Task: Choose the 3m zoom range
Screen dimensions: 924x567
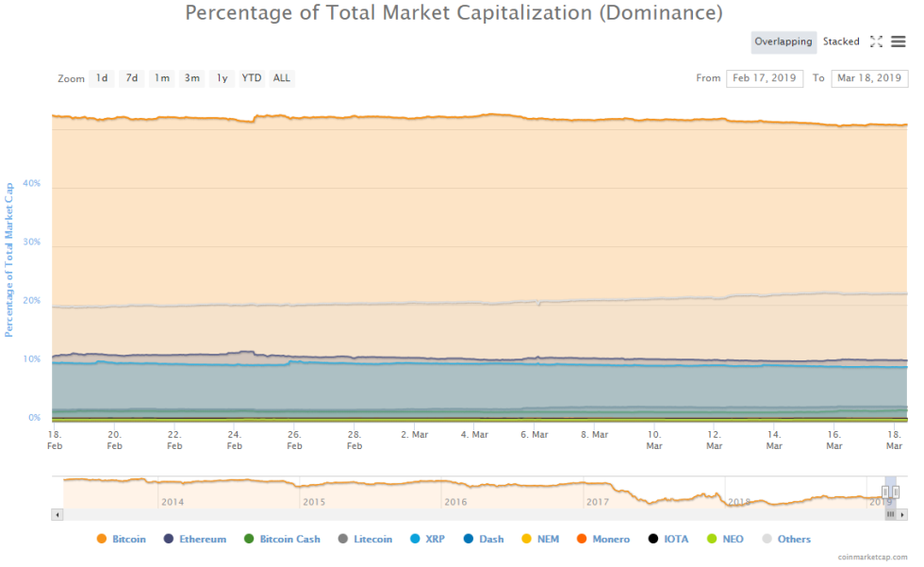Action: coord(192,78)
